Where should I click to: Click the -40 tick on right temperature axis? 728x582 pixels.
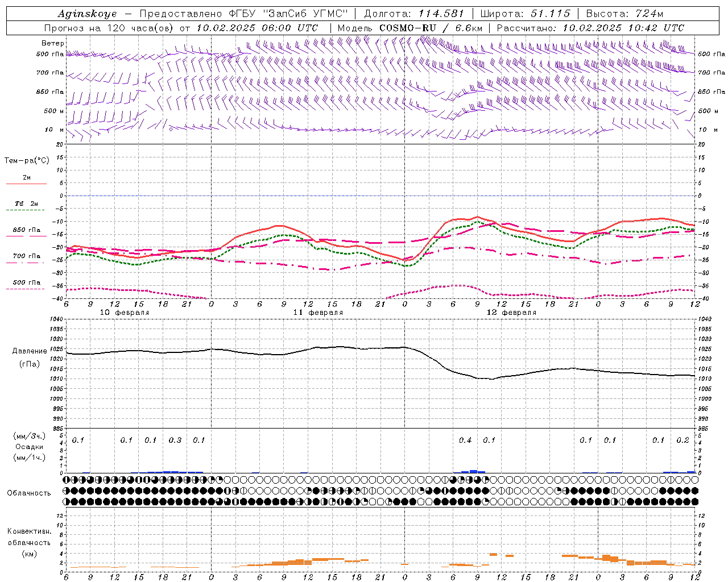point(702,298)
